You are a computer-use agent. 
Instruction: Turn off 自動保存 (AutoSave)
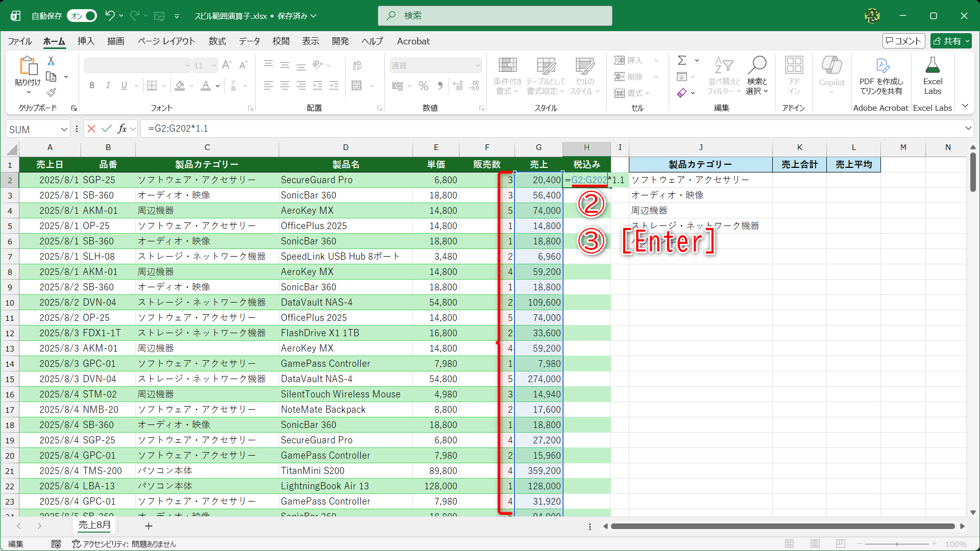coord(81,16)
